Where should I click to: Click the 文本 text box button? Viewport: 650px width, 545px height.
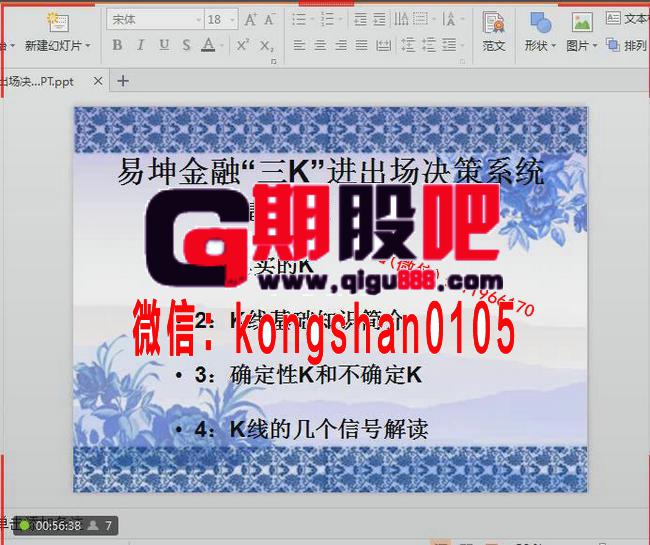click(627, 19)
